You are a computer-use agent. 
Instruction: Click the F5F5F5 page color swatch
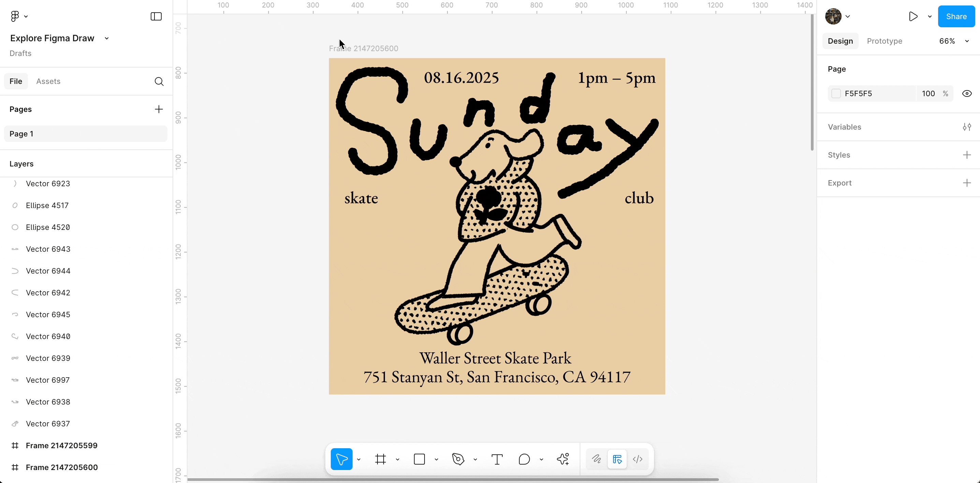pos(836,93)
